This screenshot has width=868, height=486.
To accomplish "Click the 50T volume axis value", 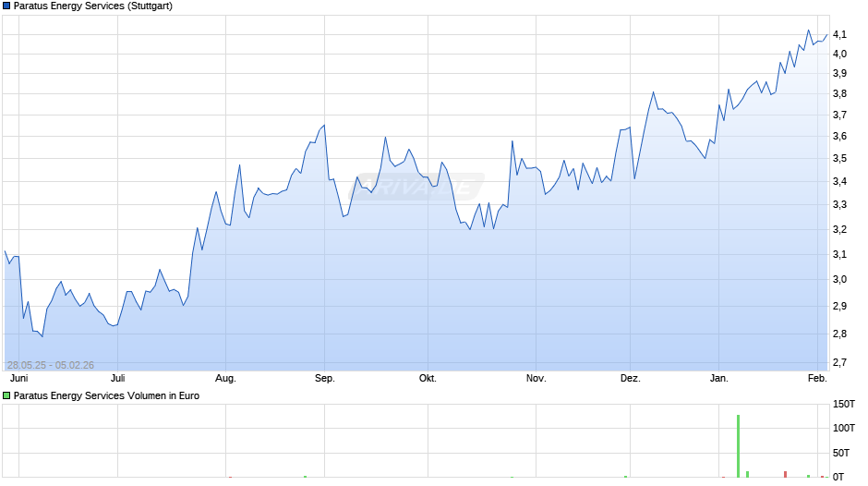I will 841,453.
